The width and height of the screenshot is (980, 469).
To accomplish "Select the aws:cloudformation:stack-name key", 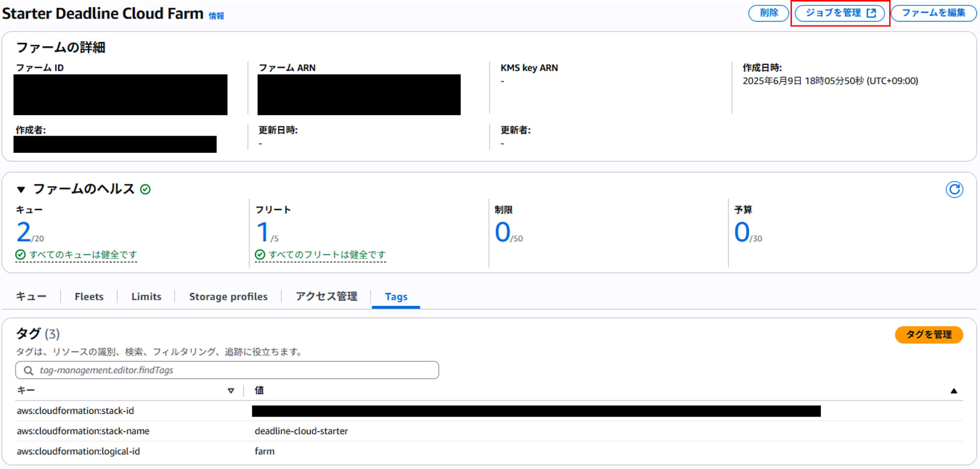I will click(x=83, y=431).
